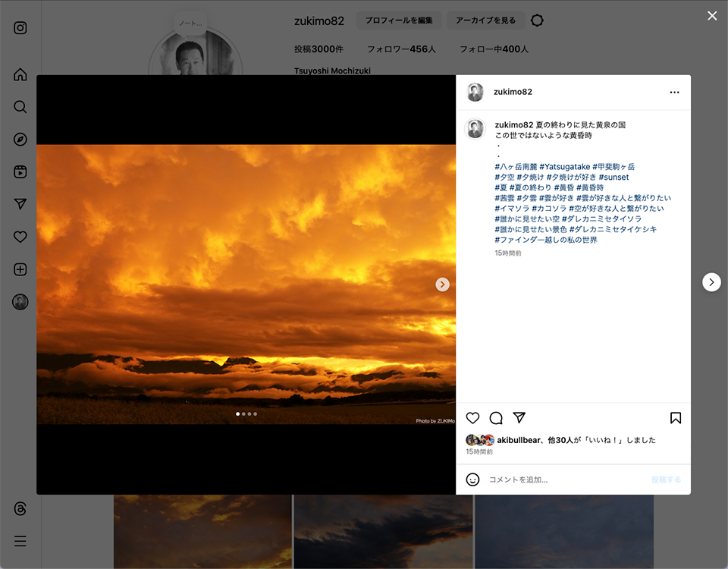This screenshot has height=569, width=728.
Task: Create new post plus icon
Action: point(20,269)
